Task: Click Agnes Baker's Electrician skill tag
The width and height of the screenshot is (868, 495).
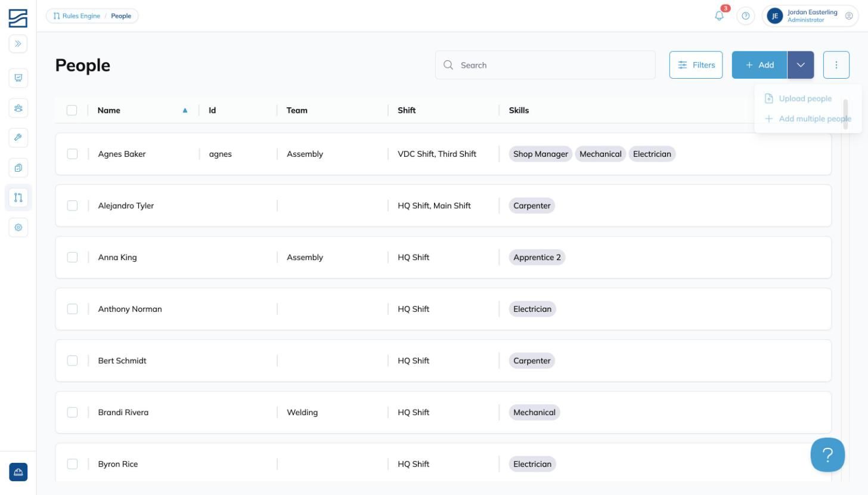Action: coord(652,154)
